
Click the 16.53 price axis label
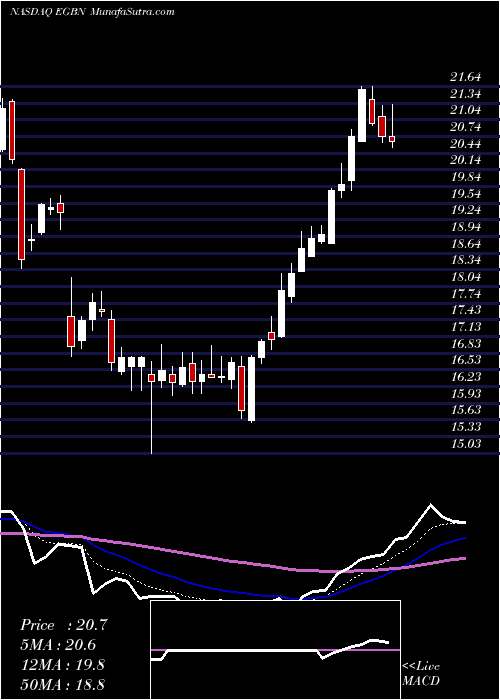tap(465, 360)
